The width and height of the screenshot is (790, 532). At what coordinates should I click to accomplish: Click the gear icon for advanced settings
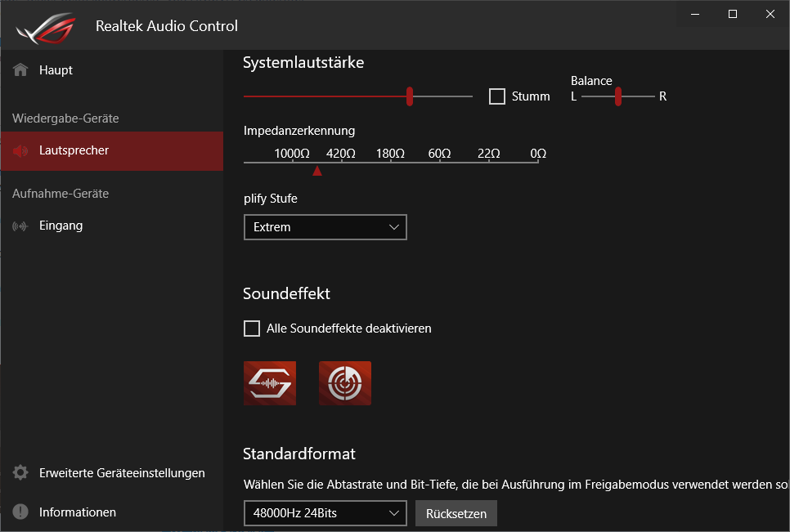(x=20, y=472)
